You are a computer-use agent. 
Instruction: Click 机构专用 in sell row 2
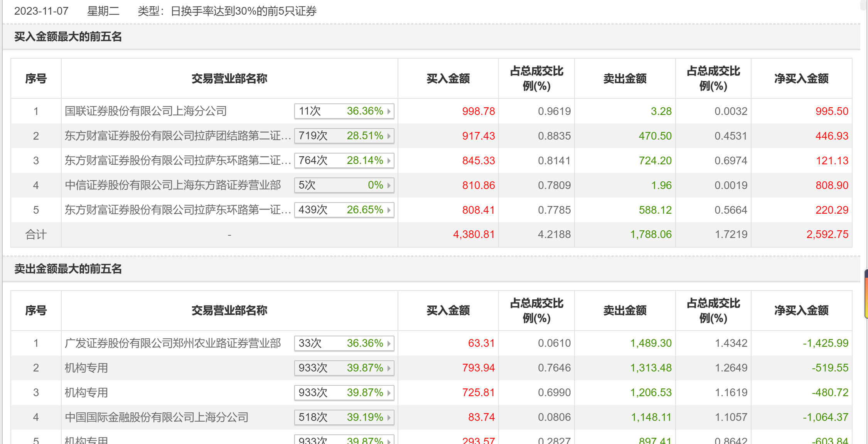(86, 368)
